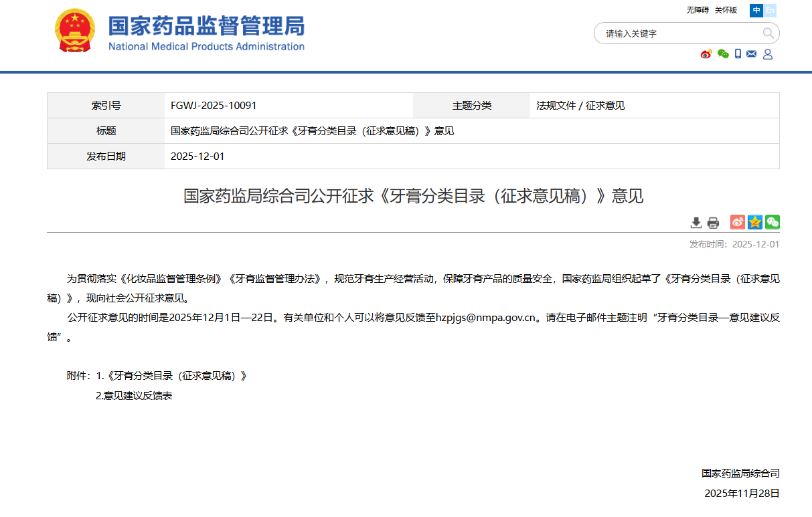Viewport: 812px width, 517px height.
Task: Click the search magnifier icon
Action: pos(768,33)
